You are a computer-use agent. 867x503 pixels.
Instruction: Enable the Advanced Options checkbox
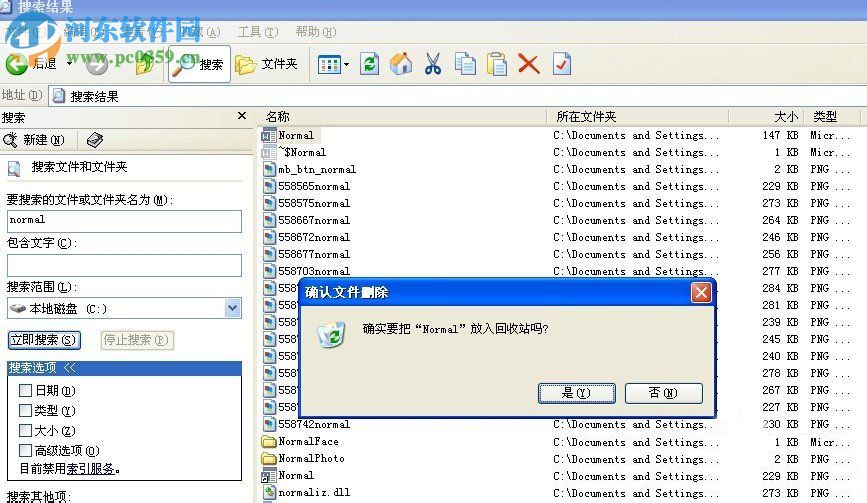point(25,450)
